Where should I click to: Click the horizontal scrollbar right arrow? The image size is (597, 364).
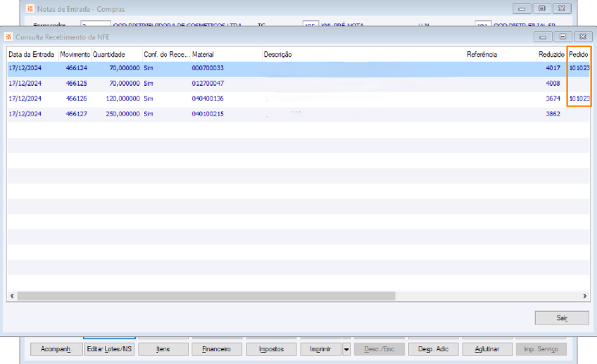tap(585, 296)
